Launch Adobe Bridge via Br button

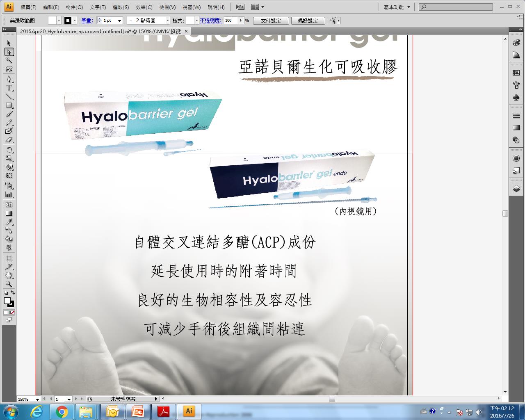pos(241,7)
